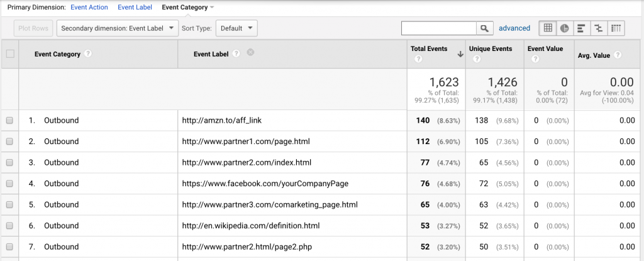644x261 pixels.
Task: Click Total Events value 140 (8.63%)
Action: click(438, 120)
